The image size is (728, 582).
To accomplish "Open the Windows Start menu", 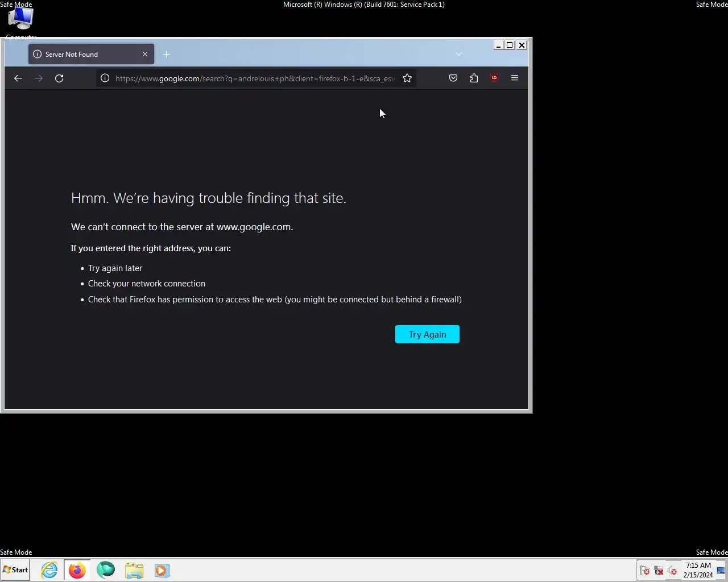I will (15, 570).
